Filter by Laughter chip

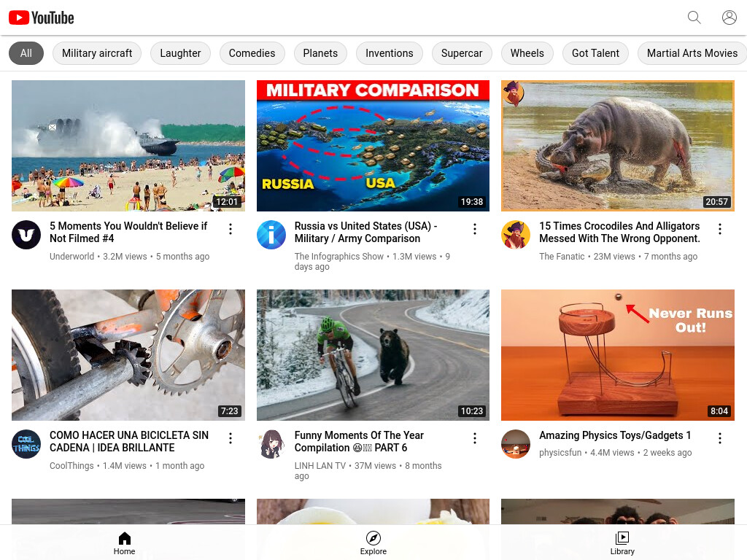click(180, 53)
